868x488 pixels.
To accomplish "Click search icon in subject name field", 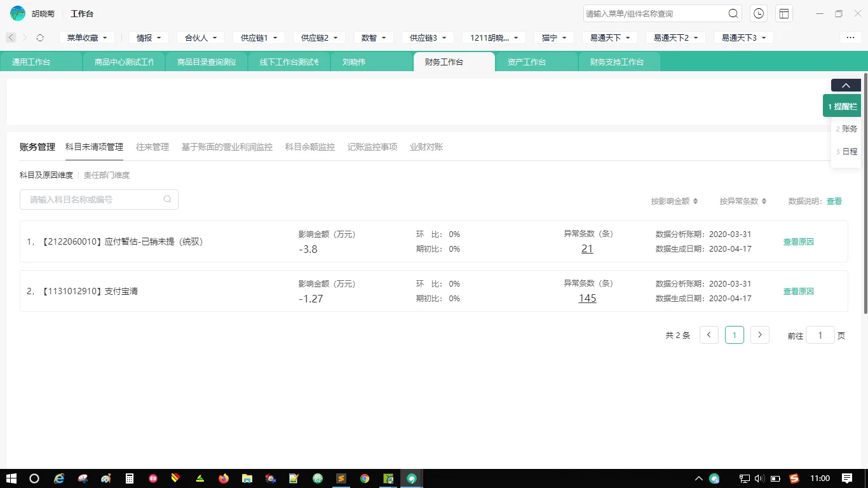I will click(x=167, y=200).
